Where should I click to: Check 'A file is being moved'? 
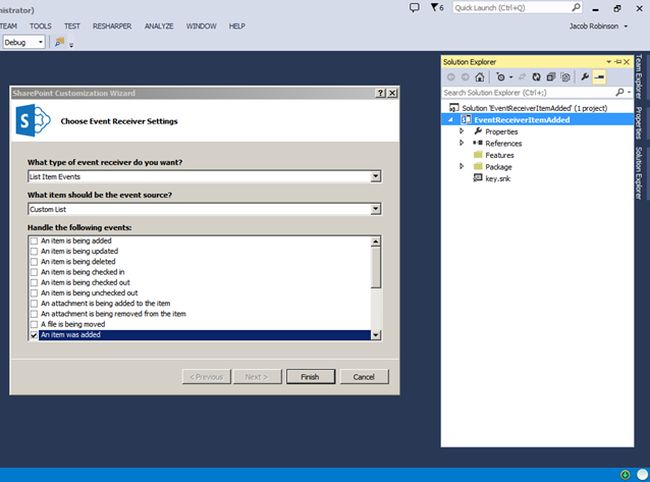click(x=34, y=325)
